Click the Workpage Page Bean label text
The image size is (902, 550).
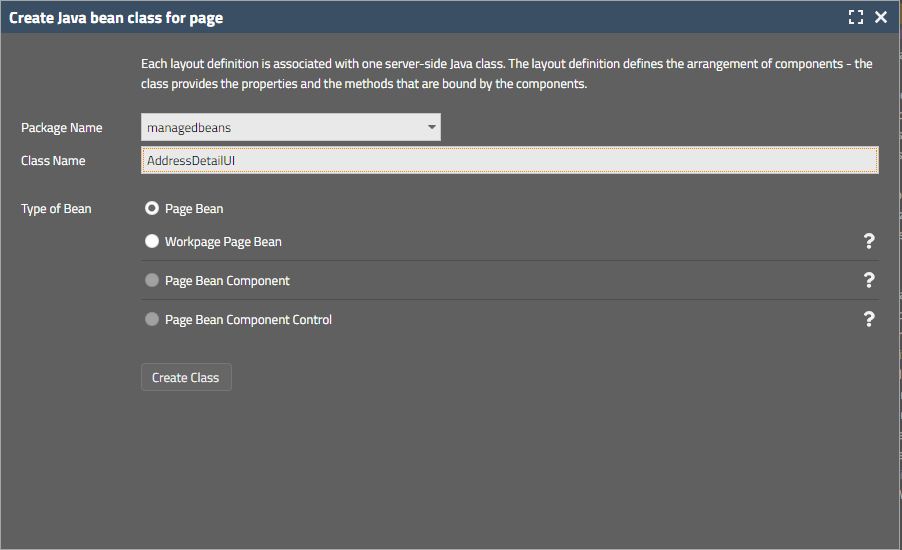(223, 241)
